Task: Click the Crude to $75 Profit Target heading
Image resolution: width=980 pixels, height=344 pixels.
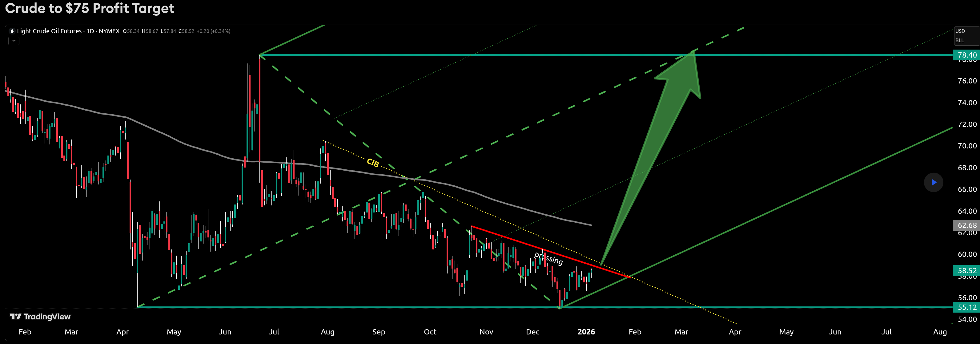Action: point(89,8)
